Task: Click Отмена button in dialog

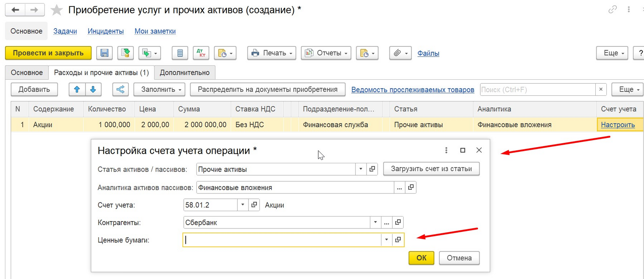Action: pyautogui.click(x=459, y=258)
